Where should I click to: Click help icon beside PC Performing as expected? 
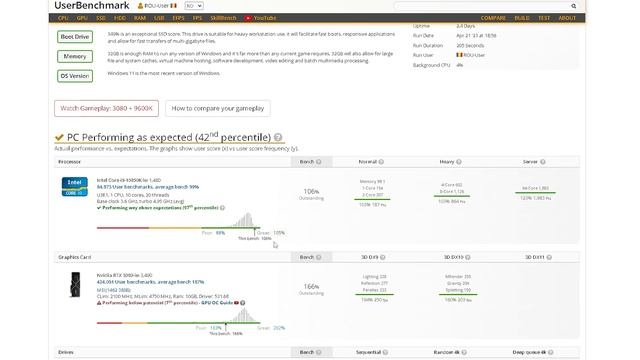tap(278, 137)
